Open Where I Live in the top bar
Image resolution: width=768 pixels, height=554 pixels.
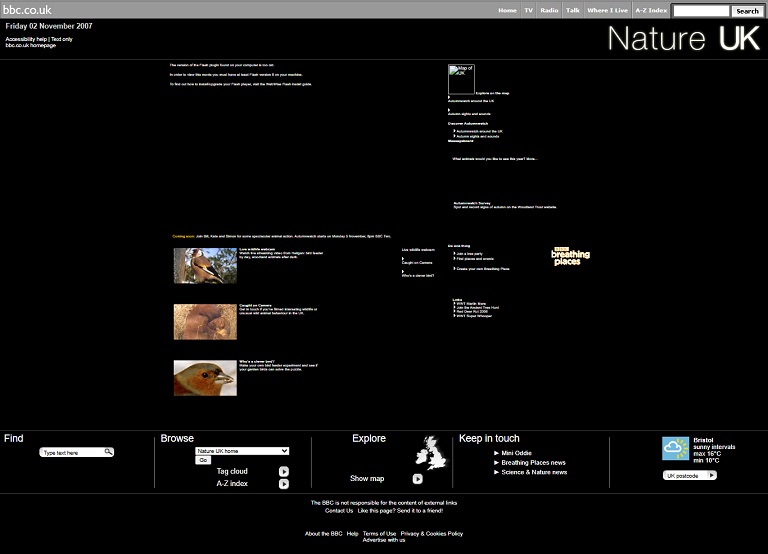coord(607,10)
